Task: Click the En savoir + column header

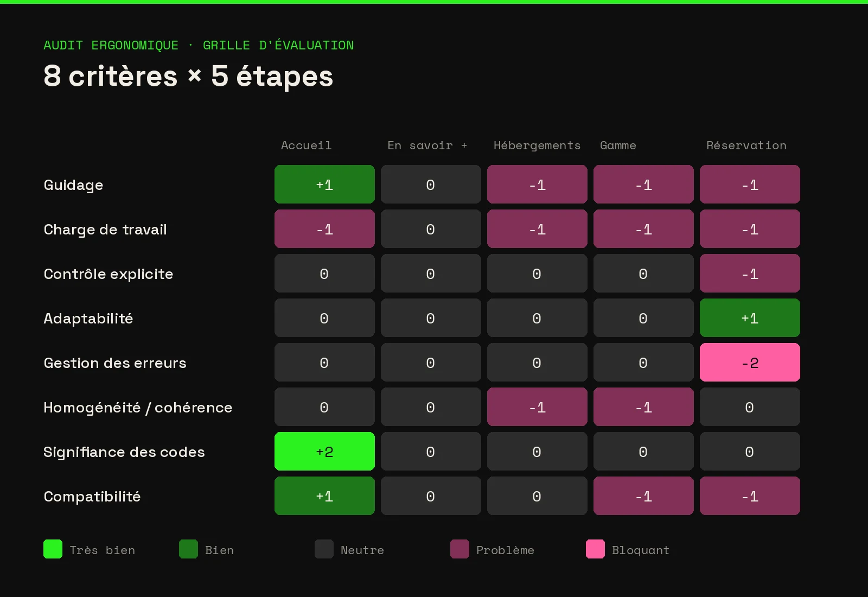Action: (x=427, y=145)
